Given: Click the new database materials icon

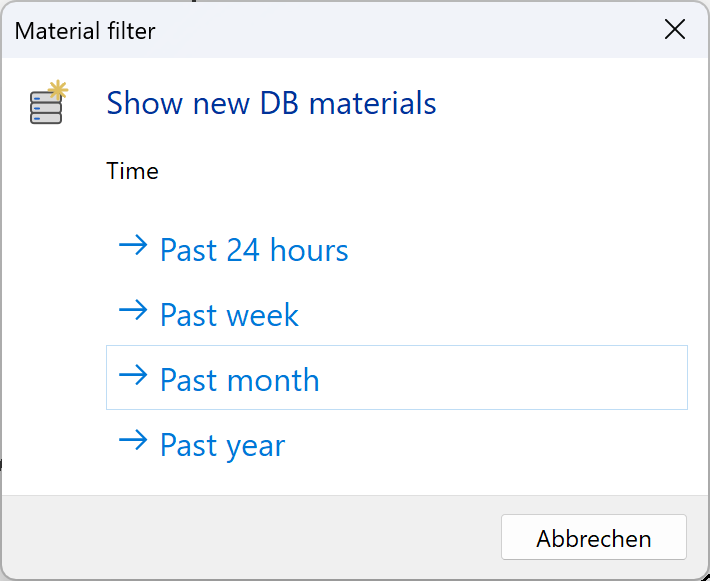Looking at the screenshot, I should [48, 102].
